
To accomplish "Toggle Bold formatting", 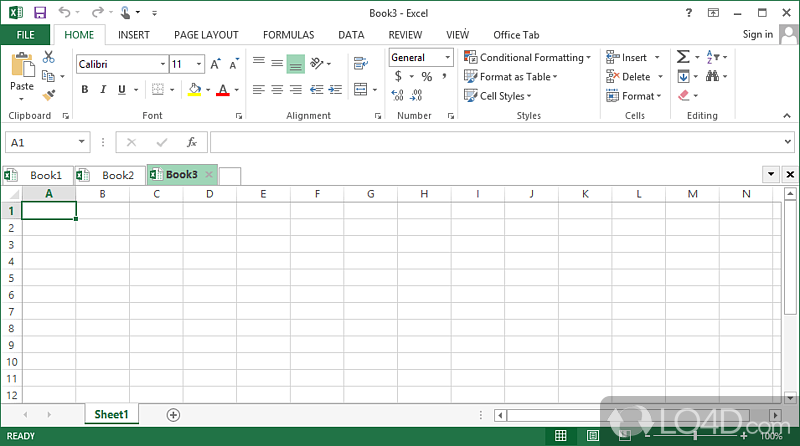I will pos(85,90).
